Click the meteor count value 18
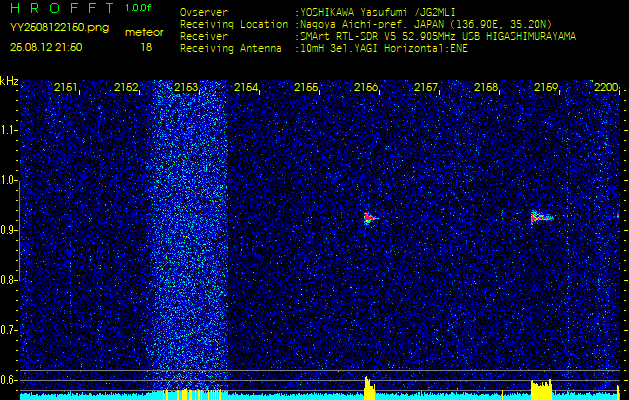Viewport: 629px width, 400px height. [146, 47]
